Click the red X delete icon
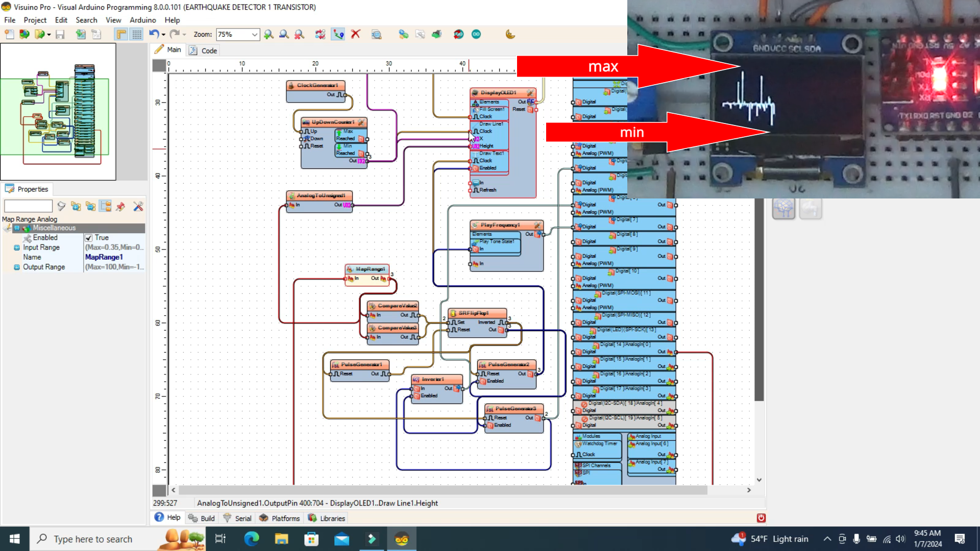This screenshot has width=980, height=551. click(356, 34)
